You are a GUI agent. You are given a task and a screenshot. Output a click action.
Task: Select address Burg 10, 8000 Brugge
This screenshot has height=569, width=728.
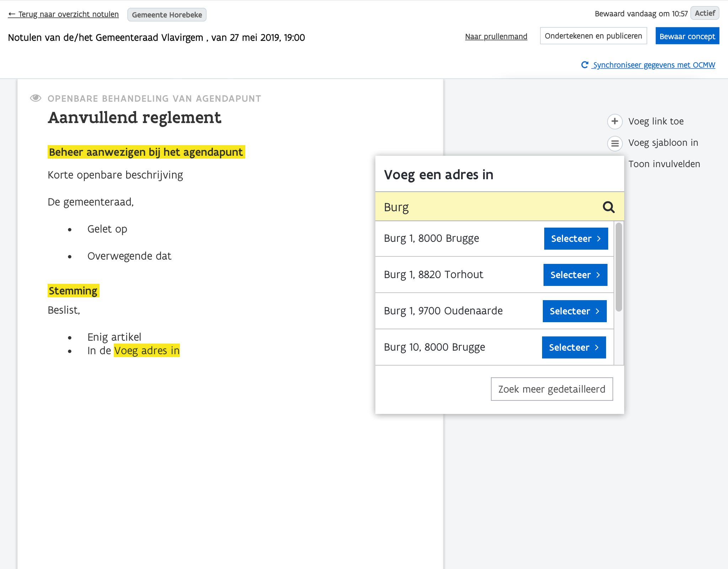point(573,347)
